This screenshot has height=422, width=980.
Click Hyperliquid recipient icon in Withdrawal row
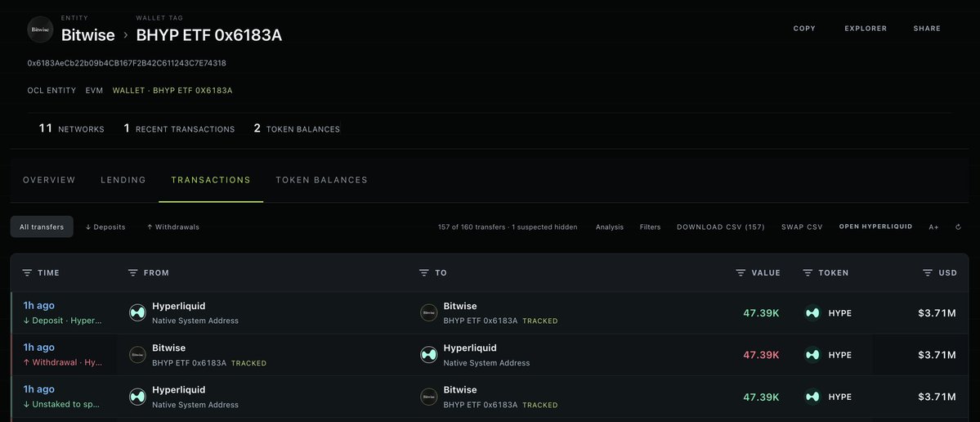click(x=429, y=354)
